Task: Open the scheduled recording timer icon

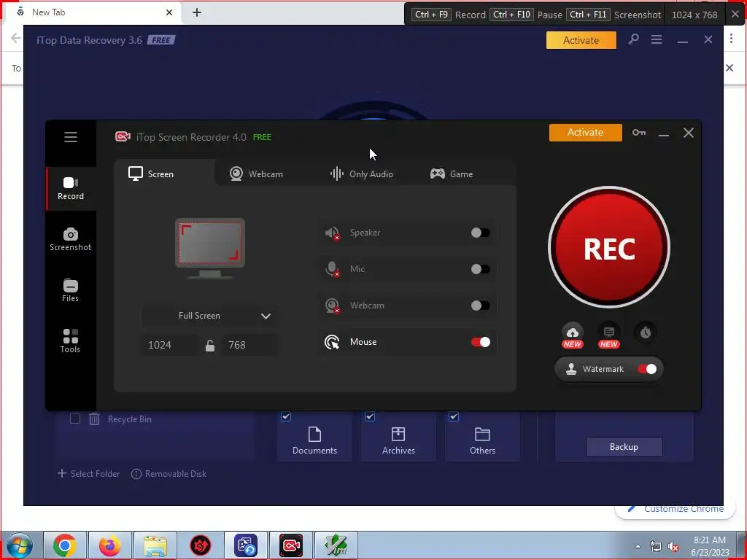Action: coord(646,332)
